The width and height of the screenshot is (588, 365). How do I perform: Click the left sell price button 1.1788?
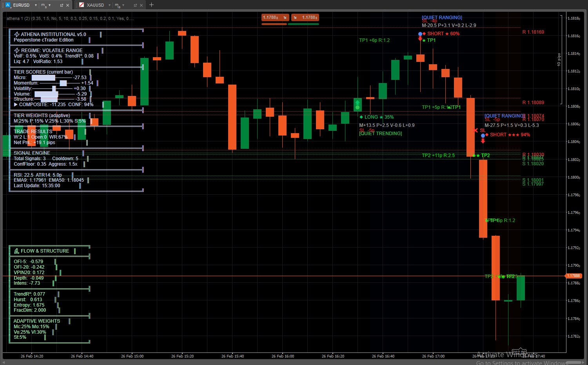pos(275,18)
